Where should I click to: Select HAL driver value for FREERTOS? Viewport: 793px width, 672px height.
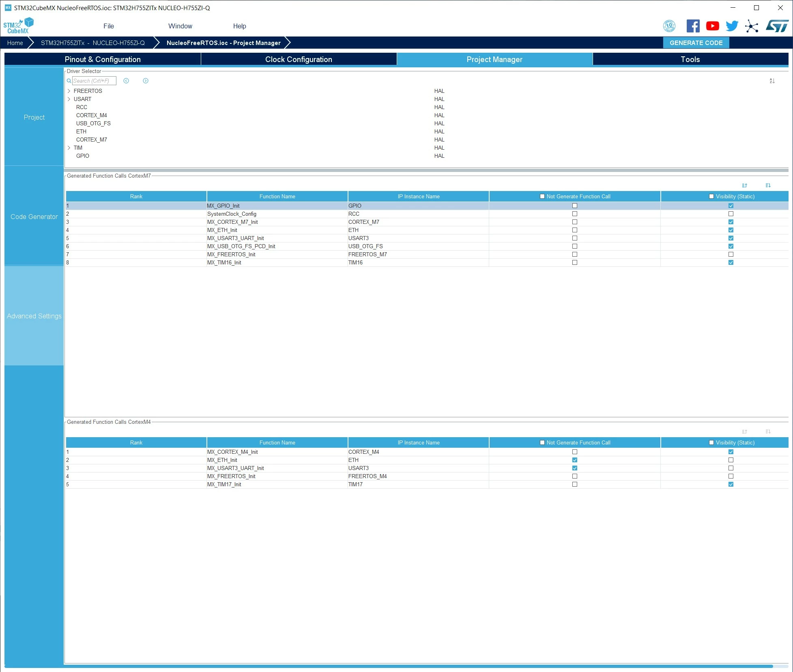(x=439, y=91)
